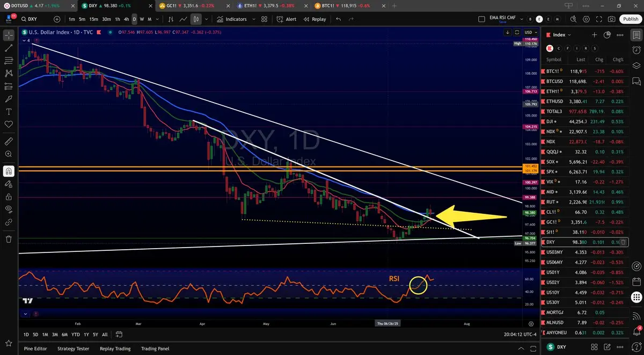The width and height of the screenshot is (644, 355).
Task: Set the chart range to YTD
Action: tap(76, 335)
